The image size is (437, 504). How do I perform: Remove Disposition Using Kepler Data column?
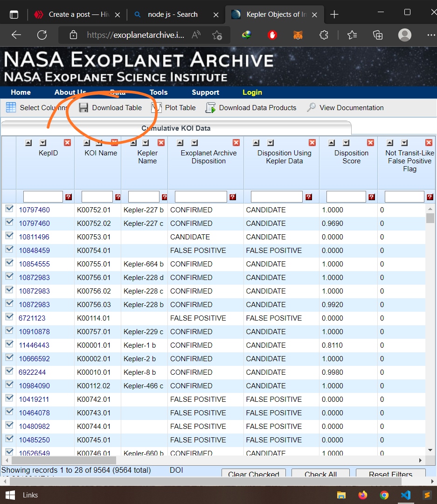[312, 143]
